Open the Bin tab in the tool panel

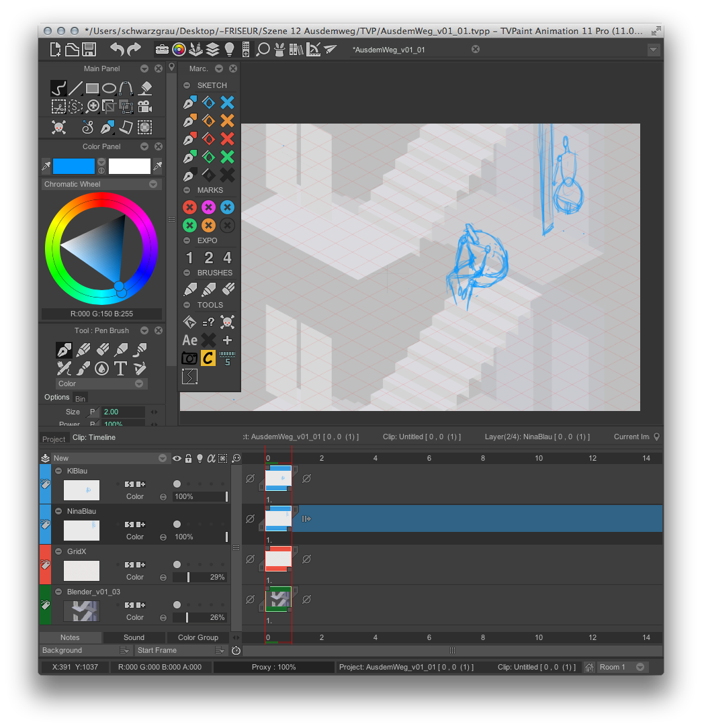tap(81, 399)
